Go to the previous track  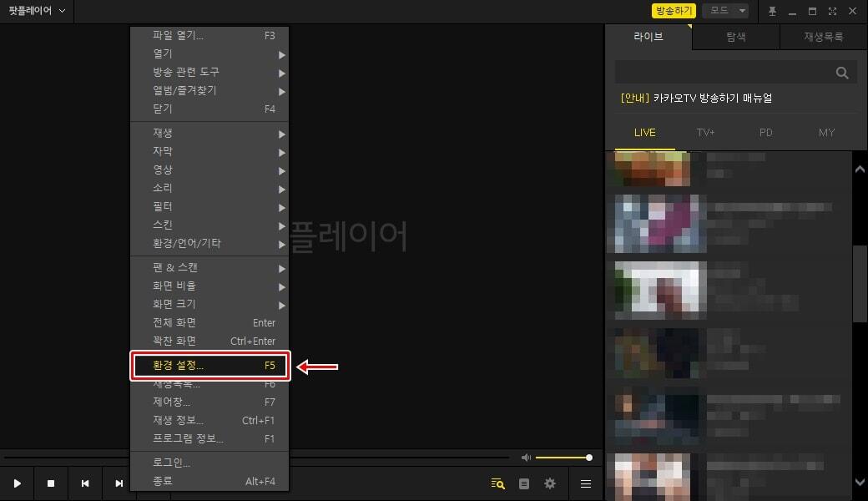(84, 483)
